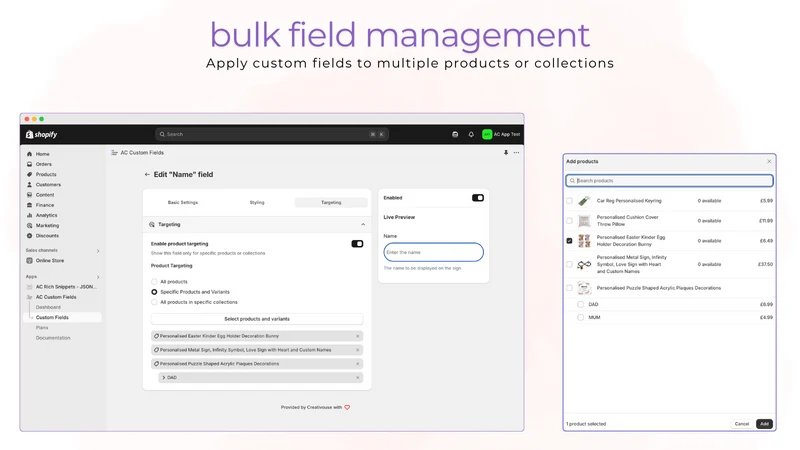
Task: Uncheck Personalised Easter Kinder Egg Holder checkbox
Action: [569, 241]
